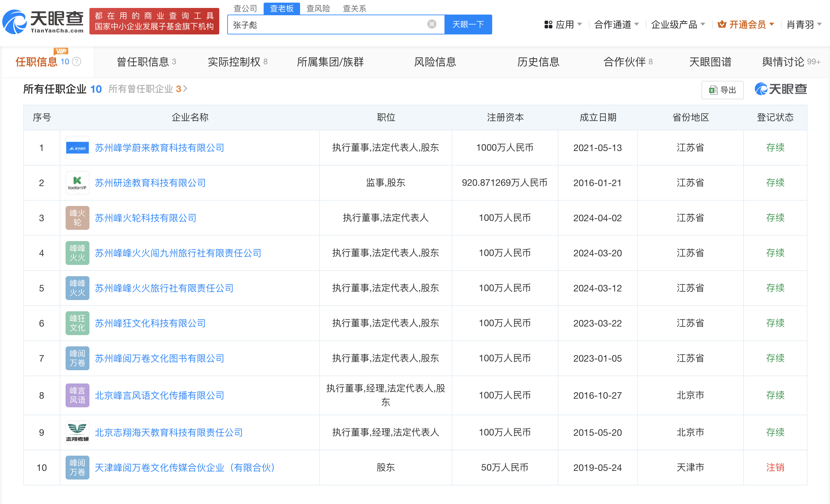The height and width of the screenshot is (504, 830).
Task: Open 苏州峰学蔚来教育科技 company logo
Action: [78, 148]
